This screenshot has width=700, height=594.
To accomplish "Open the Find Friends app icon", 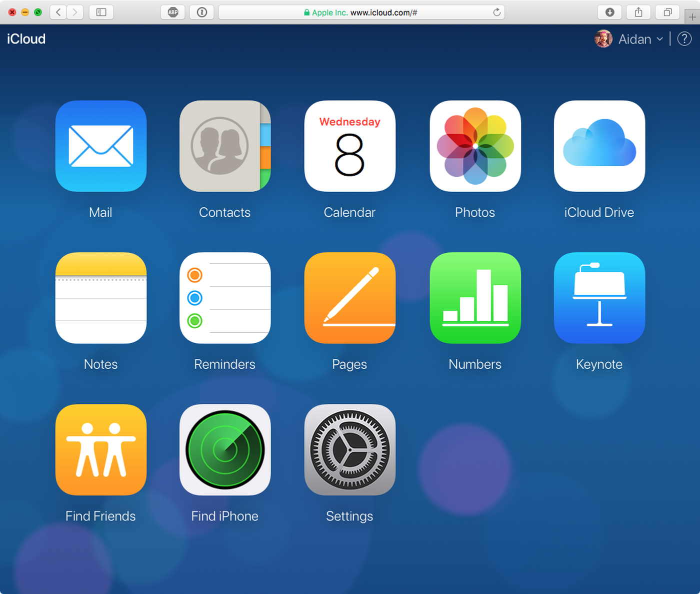I will coord(101,450).
